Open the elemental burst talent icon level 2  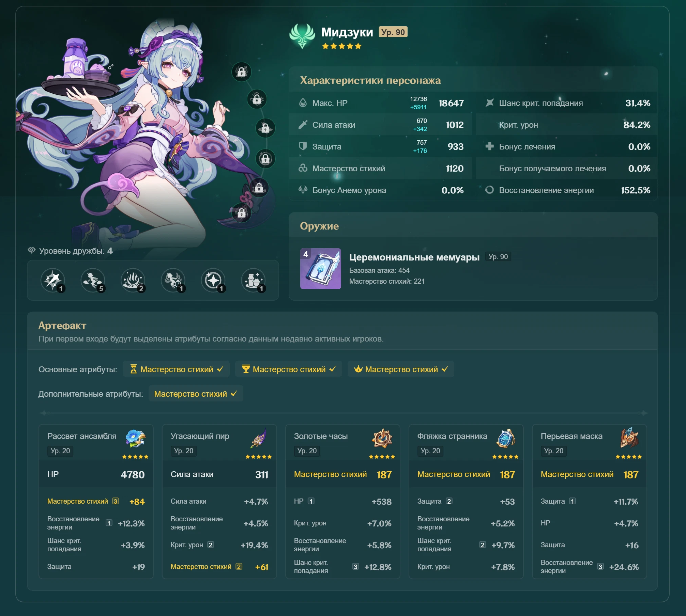point(133,281)
